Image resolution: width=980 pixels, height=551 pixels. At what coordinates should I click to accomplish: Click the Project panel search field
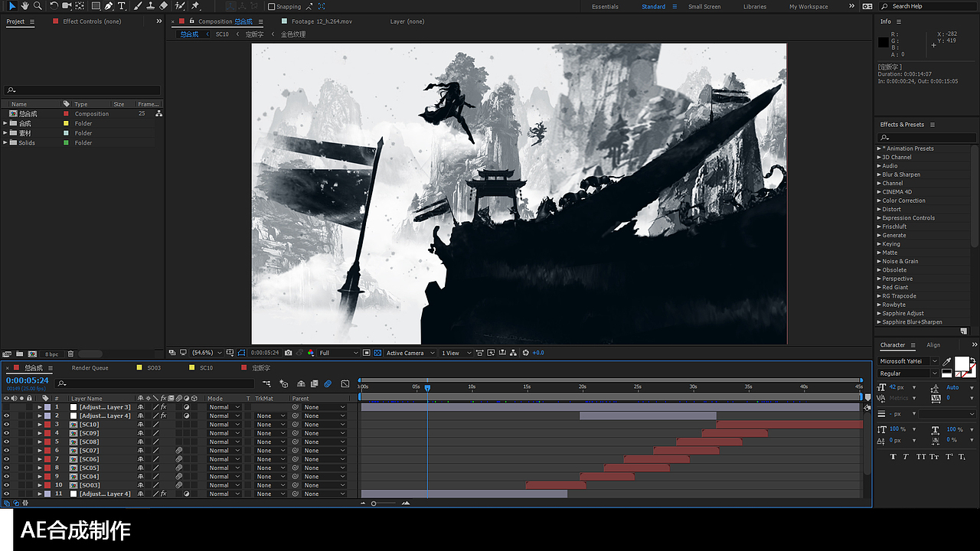pos(83,90)
